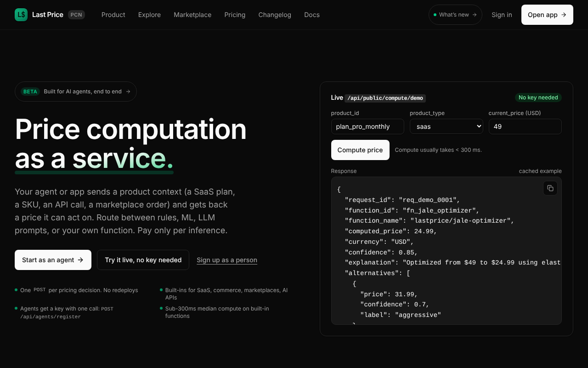This screenshot has width=588, height=368.
Task: Click the "explanation" line in response
Action: tap(453, 263)
